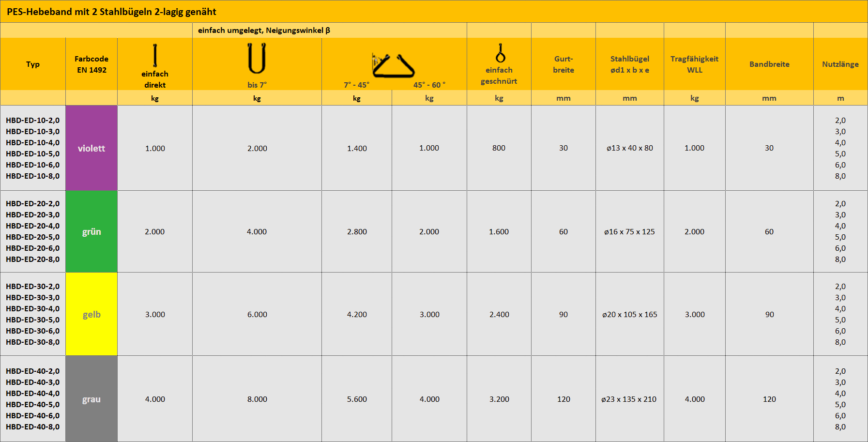This screenshot has height=442, width=868.
Task: Click the title 'PES-Hebeband mit 2 Stahlbügeln'
Action: pyautogui.click(x=111, y=12)
